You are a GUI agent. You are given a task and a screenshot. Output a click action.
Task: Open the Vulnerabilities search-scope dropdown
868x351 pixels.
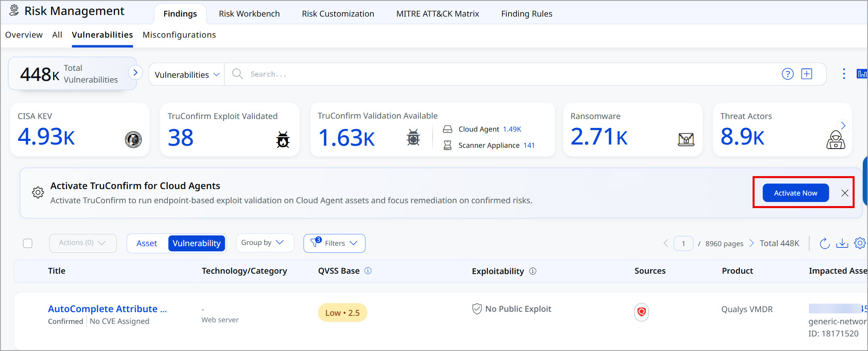(187, 74)
